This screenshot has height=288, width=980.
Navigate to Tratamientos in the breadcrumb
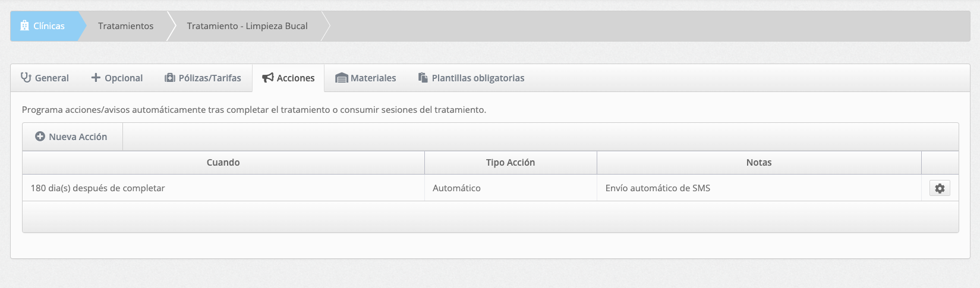(126, 26)
